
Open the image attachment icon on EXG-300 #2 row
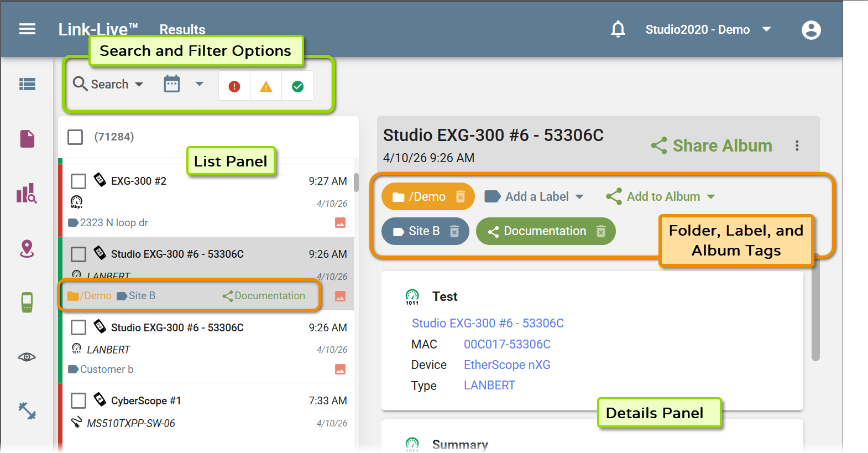click(x=340, y=222)
